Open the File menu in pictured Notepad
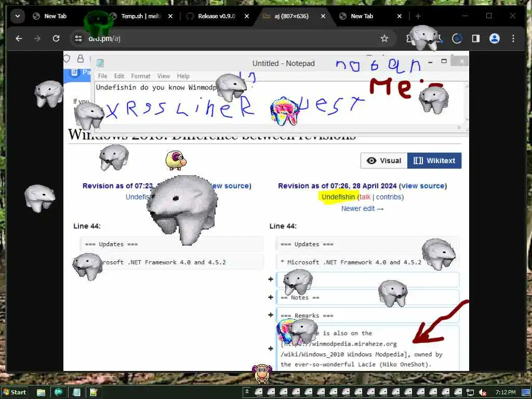Viewport: 532px width, 399px height. 102,76
